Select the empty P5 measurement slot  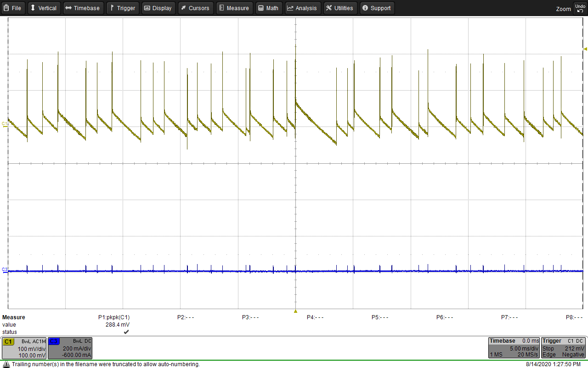pos(380,317)
